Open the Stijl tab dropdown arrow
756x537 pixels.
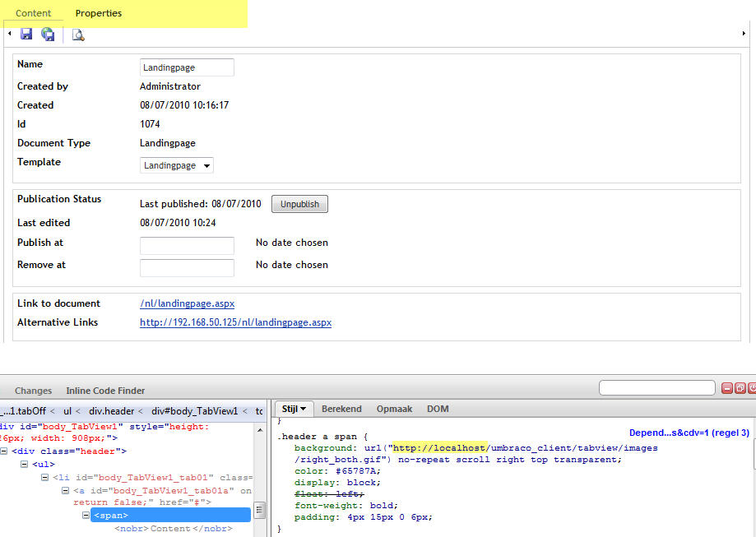(x=303, y=409)
